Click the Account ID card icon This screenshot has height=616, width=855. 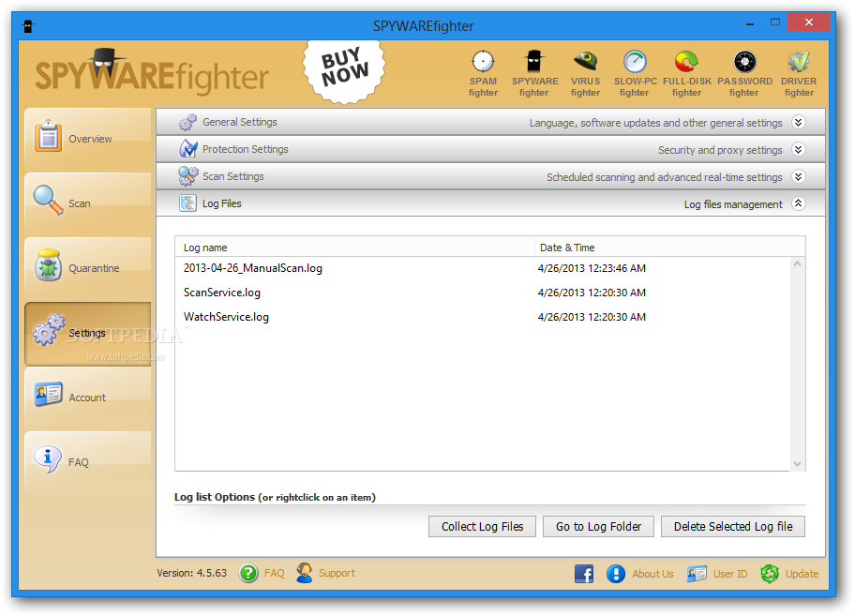(48, 394)
